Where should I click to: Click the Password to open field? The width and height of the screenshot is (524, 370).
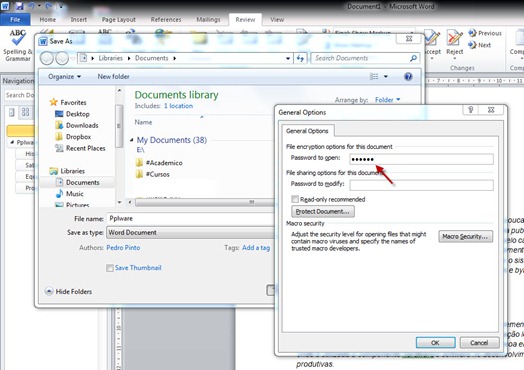click(x=421, y=159)
